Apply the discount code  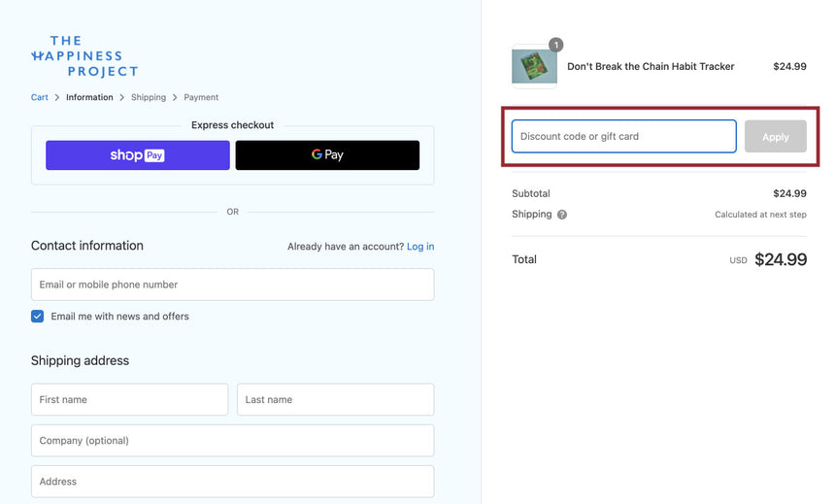point(776,137)
